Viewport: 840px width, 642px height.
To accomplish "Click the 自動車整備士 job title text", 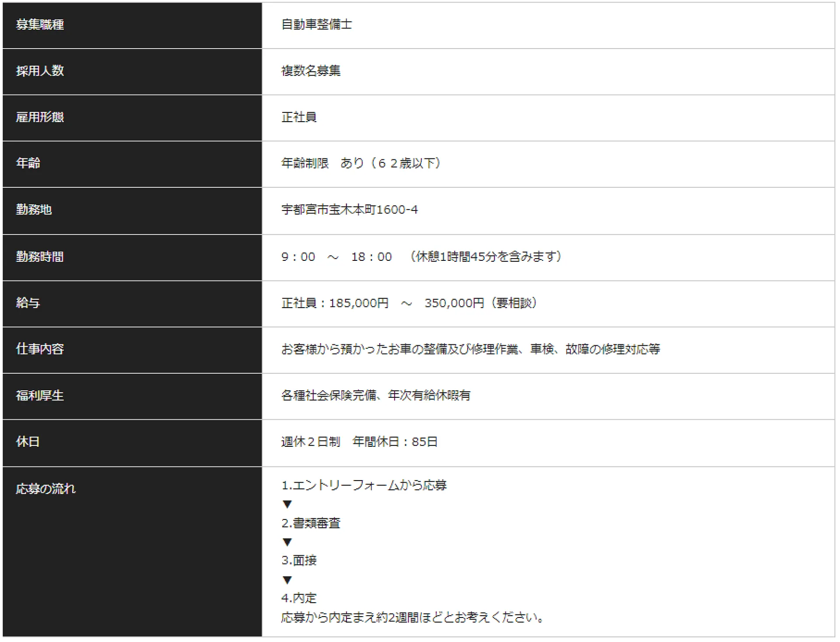I will click(x=317, y=25).
